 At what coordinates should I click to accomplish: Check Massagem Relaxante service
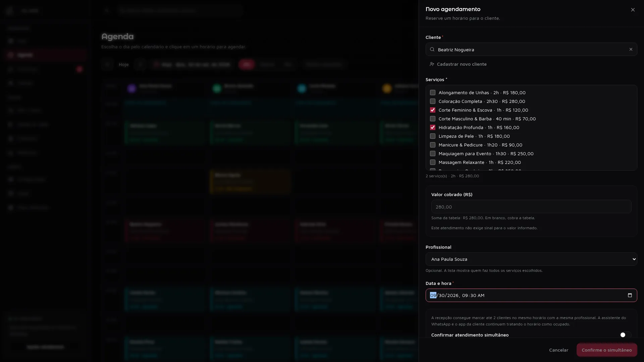tap(433, 162)
